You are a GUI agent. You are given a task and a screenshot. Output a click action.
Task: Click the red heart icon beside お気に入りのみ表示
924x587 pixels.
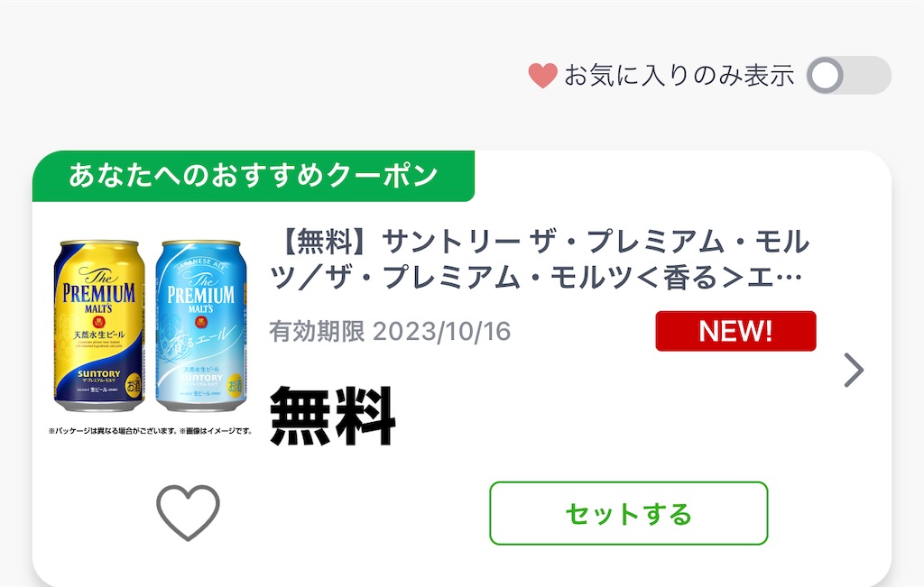click(x=542, y=76)
